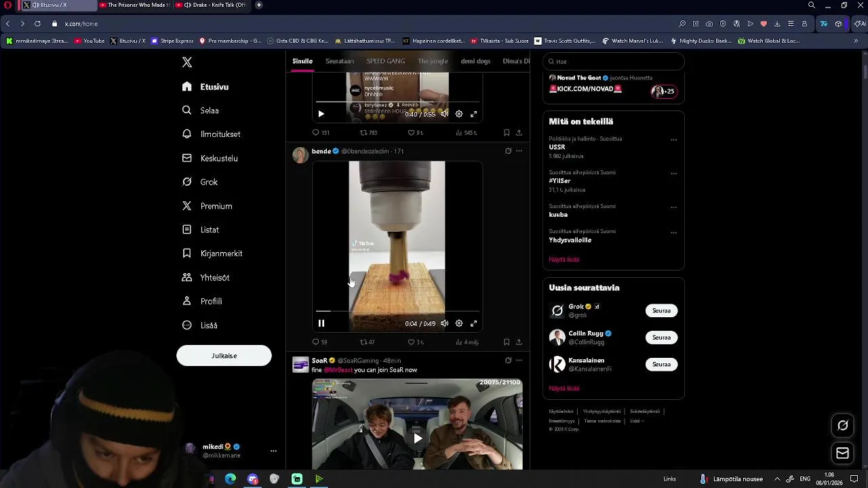Click Näytä lisää under Uusia seurattavia

[564, 388]
